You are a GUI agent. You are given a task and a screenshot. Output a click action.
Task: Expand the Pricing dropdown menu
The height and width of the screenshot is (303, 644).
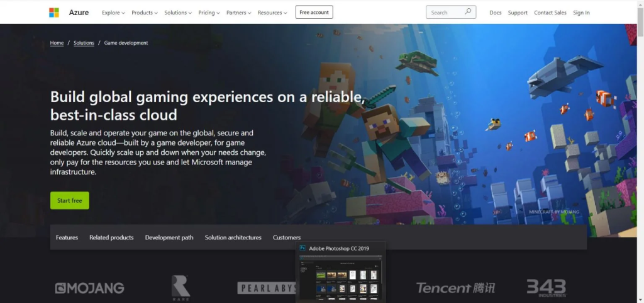point(209,13)
